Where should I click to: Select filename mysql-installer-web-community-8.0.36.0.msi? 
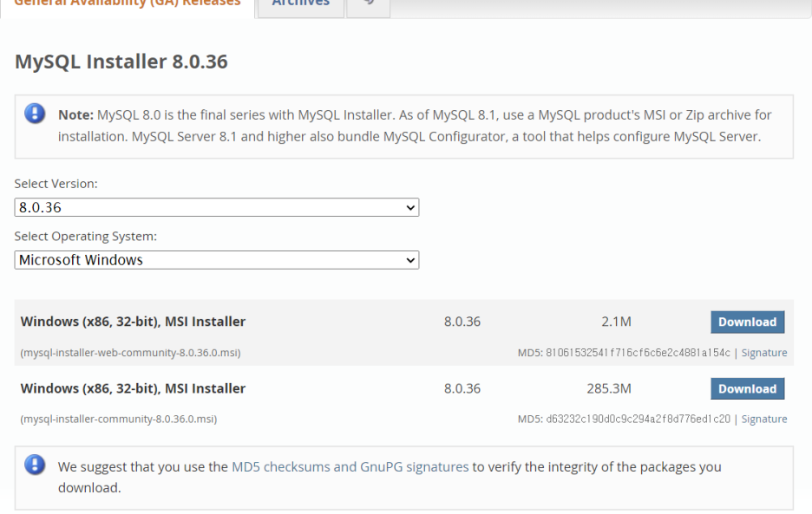click(130, 353)
